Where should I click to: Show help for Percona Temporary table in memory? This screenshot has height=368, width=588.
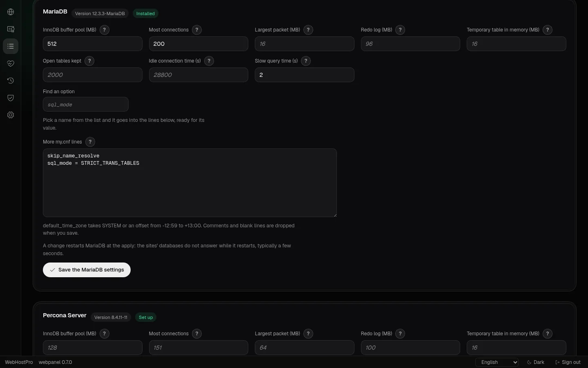click(x=548, y=334)
